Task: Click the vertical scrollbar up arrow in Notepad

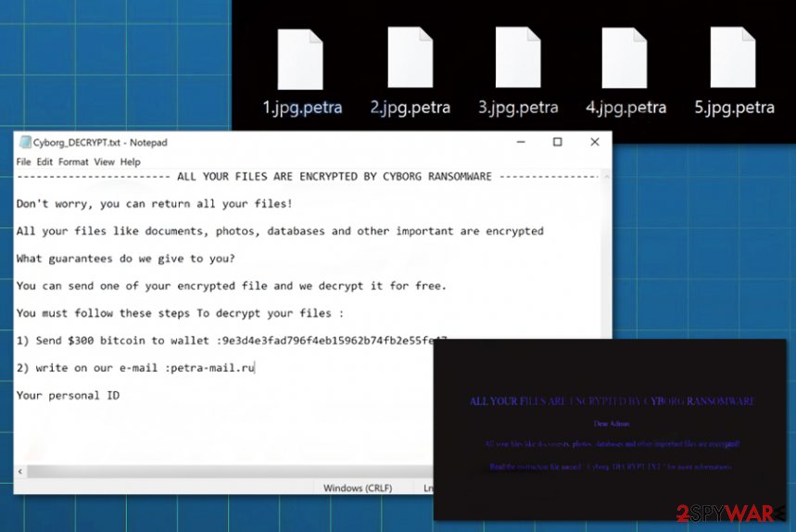Action: 606,177
